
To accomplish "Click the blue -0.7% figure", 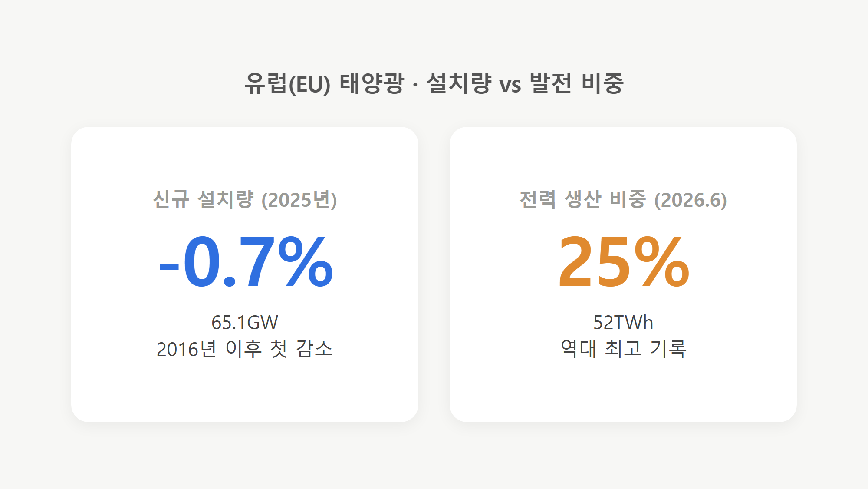I will click(x=246, y=261).
